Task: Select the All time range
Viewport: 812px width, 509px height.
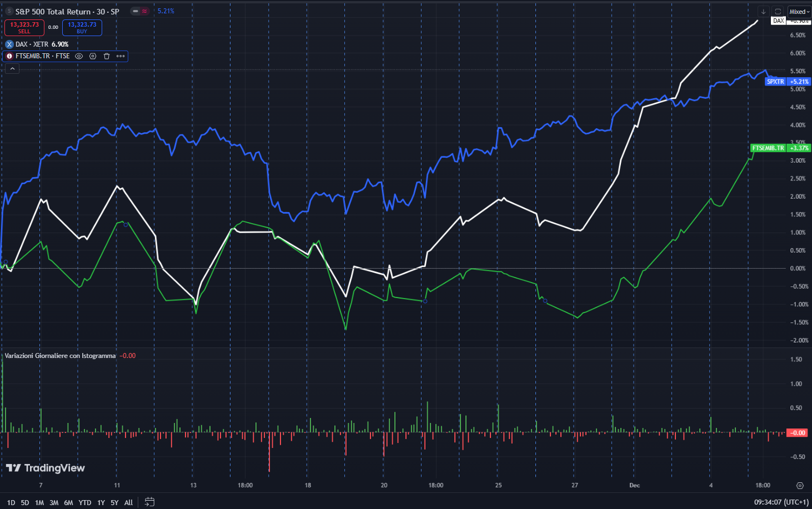Action: click(x=128, y=502)
